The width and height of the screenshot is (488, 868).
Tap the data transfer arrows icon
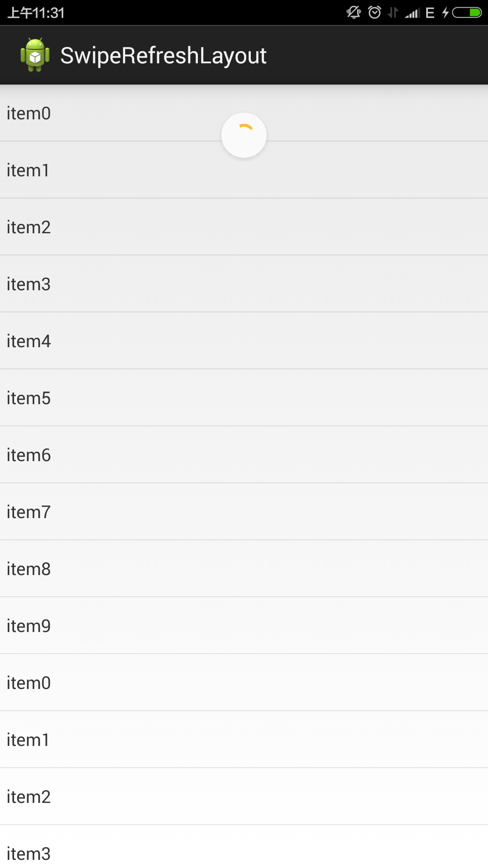pos(393,13)
